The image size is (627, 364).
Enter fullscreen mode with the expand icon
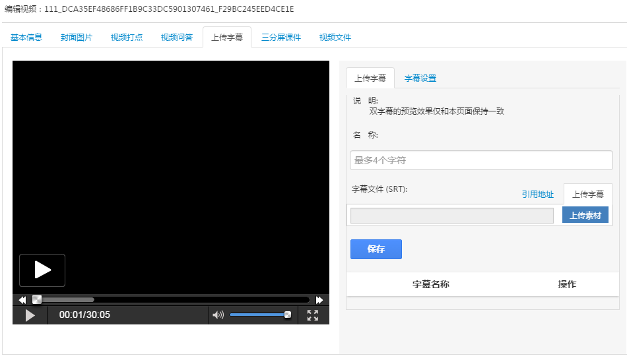(x=313, y=315)
